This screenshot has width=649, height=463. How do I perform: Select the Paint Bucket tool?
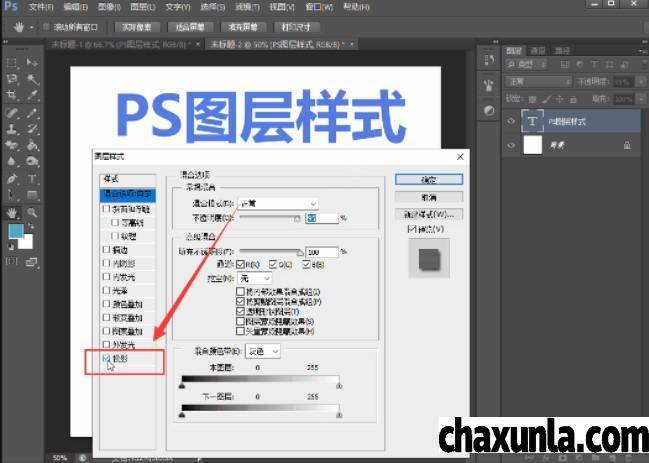click(x=32, y=145)
